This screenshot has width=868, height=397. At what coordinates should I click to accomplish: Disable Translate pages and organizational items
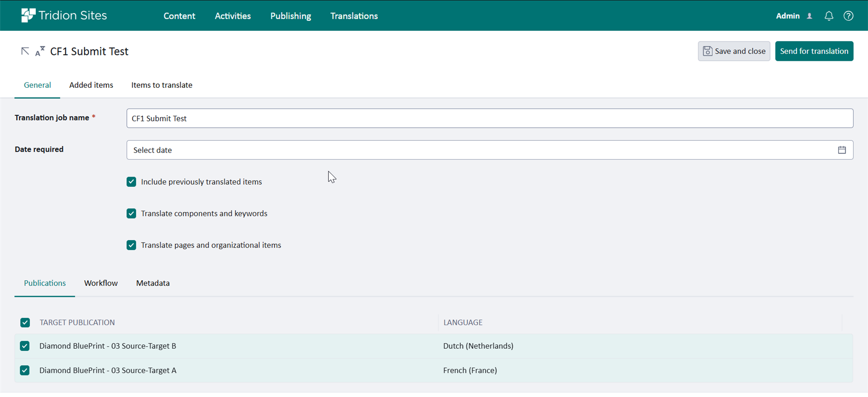point(131,245)
